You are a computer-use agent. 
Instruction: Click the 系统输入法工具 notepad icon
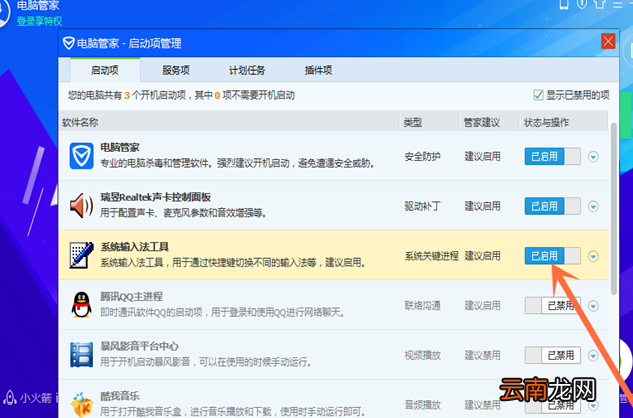pyautogui.click(x=82, y=255)
